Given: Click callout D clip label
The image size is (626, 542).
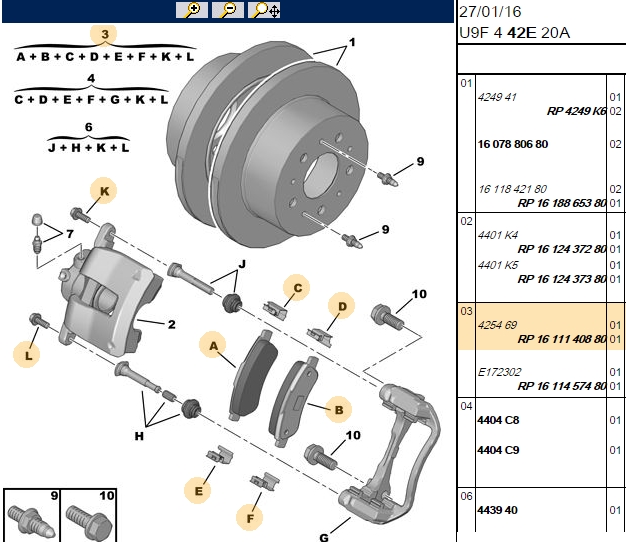Looking at the screenshot, I should [x=342, y=306].
